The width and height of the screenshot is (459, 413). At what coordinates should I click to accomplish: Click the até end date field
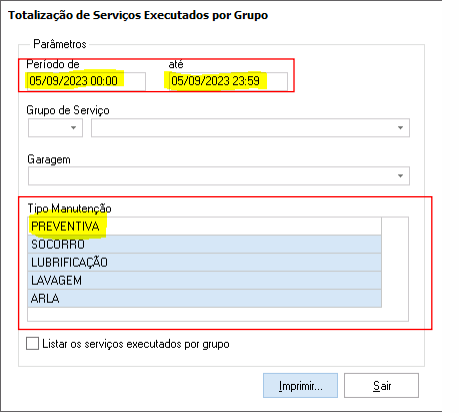pos(228,81)
